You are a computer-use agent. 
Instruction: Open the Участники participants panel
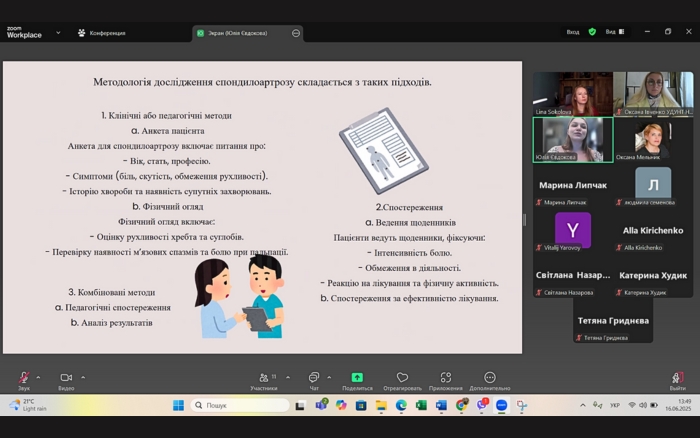tap(264, 379)
